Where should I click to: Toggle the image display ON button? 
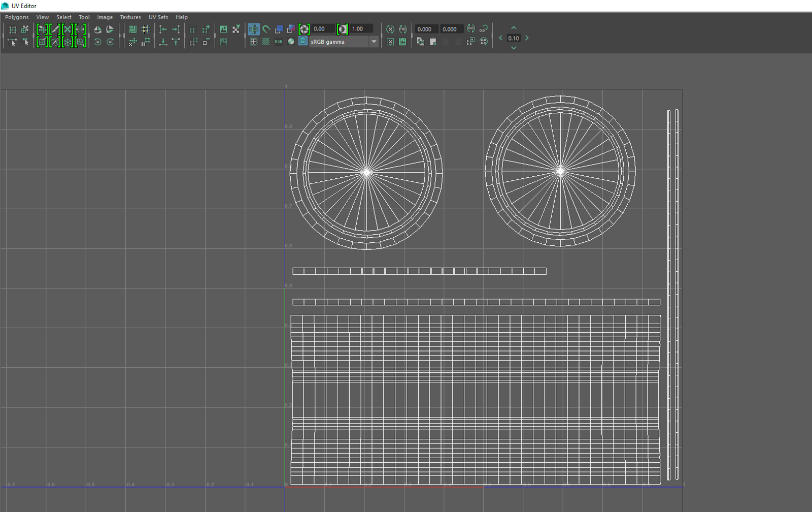pos(302,41)
